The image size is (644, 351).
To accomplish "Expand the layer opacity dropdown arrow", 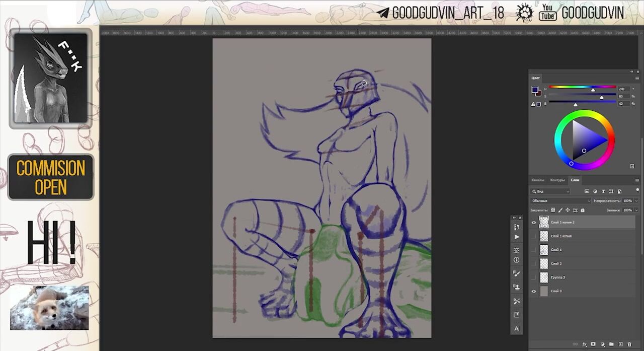I will pyautogui.click(x=636, y=201).
